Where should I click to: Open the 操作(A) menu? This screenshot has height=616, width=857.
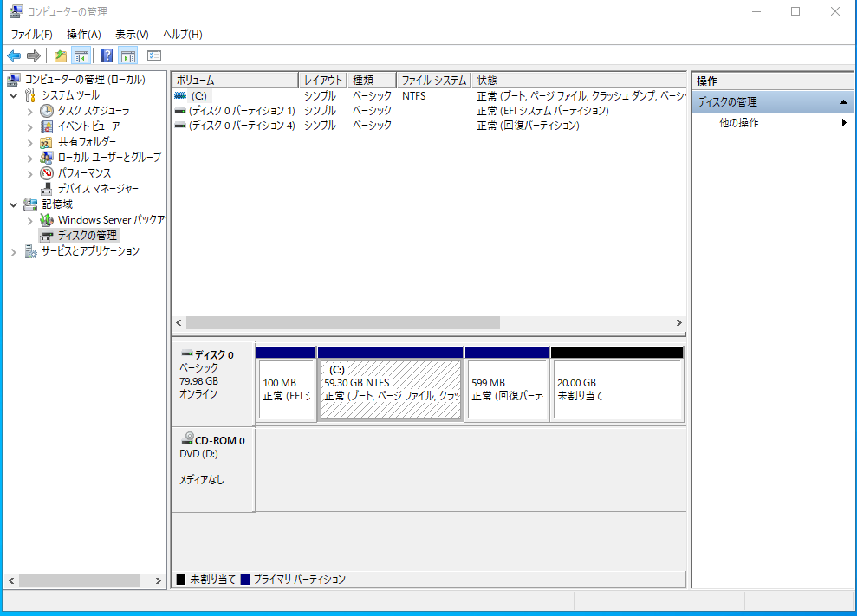pyautogui.click(x=84, y=34)
